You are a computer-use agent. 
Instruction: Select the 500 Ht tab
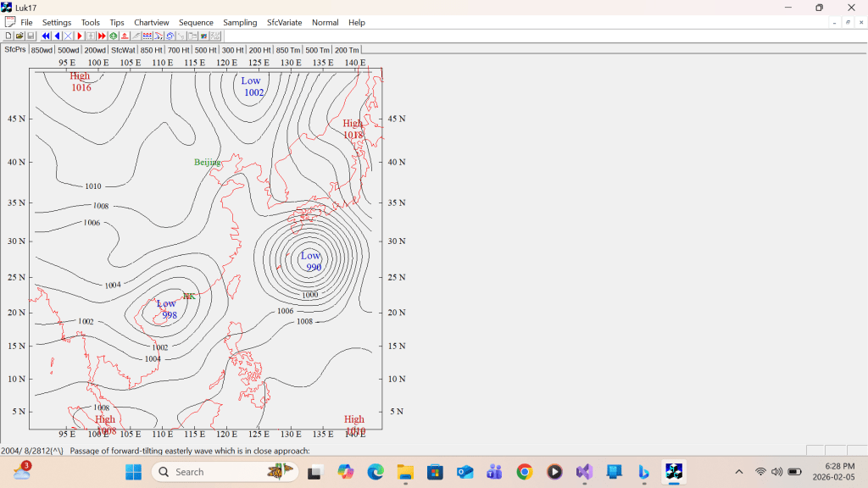pyautogui.click(x=206, y=50)
